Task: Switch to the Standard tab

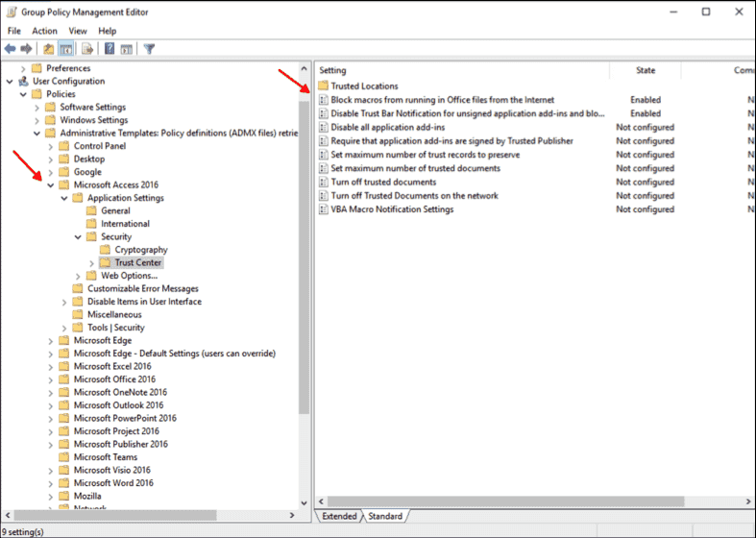Action: 385,516
